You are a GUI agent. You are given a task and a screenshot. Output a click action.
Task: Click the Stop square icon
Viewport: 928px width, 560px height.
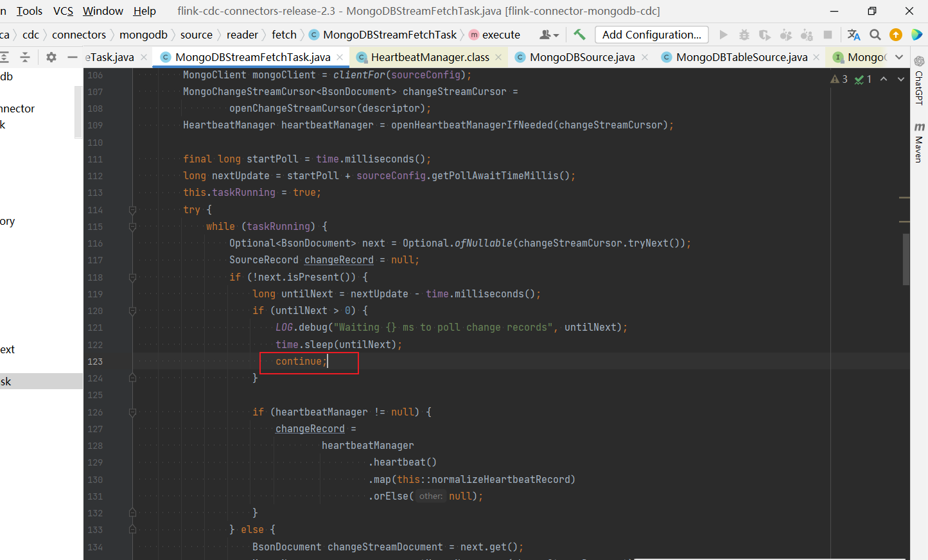pyautogui.click(x=828, y=35)
